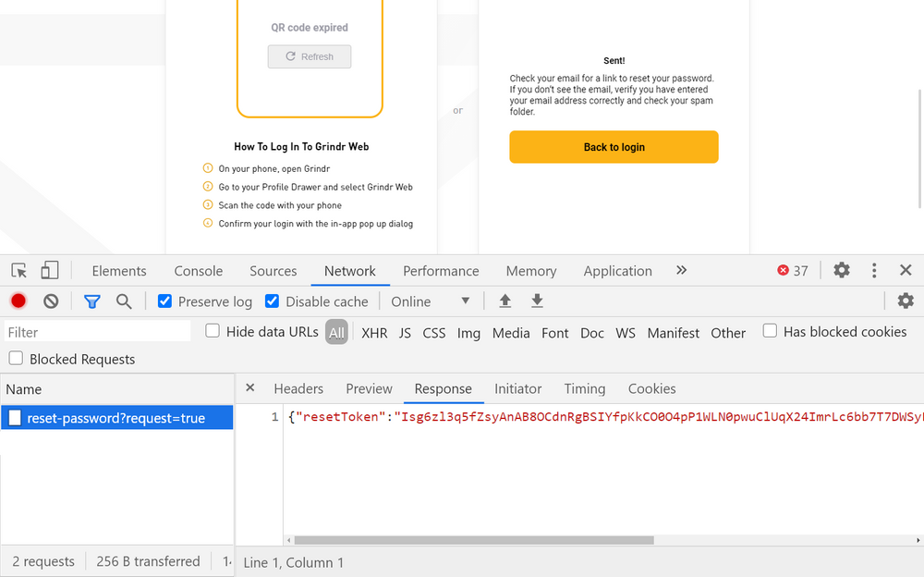Disable the Disable cache option

[x=272, y=301]
